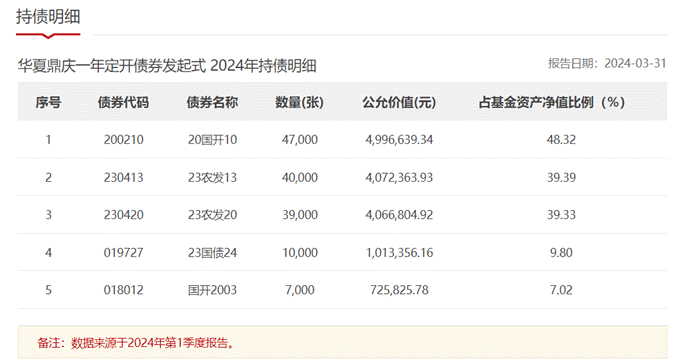Screen dimensions: 687x363
Task: Open bond name 23农发13
Action: 212,177
